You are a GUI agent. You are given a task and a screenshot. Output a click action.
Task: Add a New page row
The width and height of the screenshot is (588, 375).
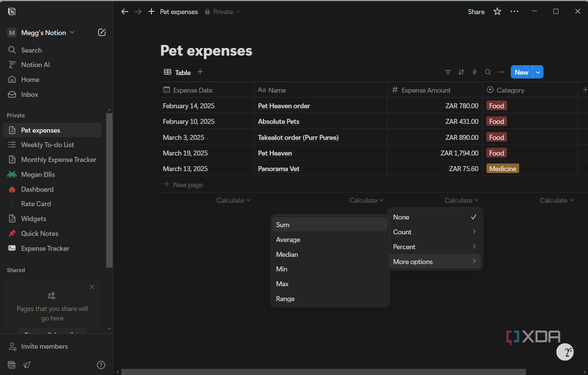tap(183, 184)
